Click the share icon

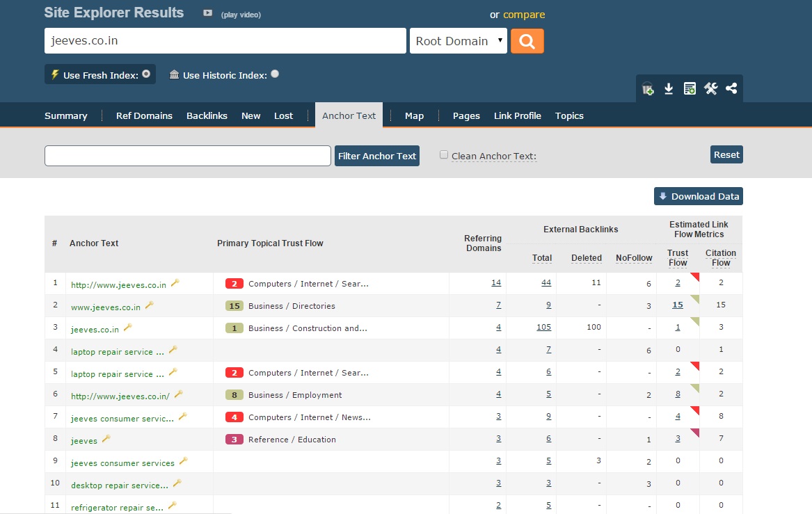[731, 88]
